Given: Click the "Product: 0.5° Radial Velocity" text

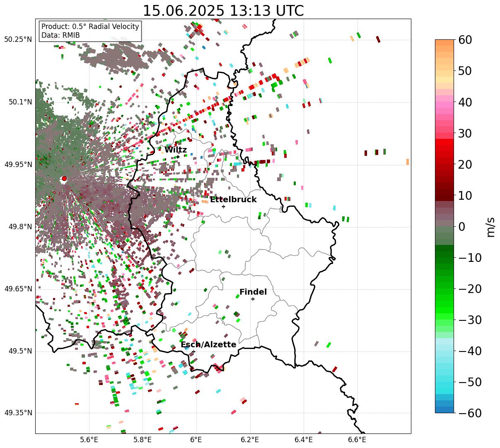Looking at the screenshot, I should (90, 27).
